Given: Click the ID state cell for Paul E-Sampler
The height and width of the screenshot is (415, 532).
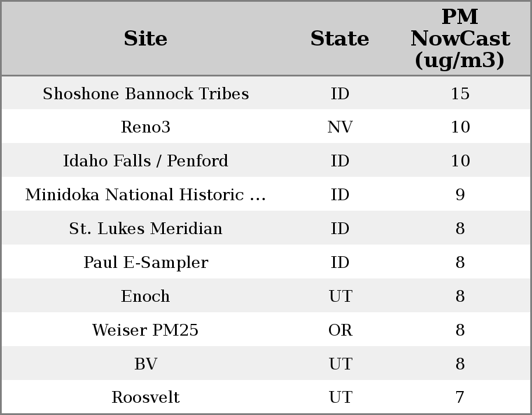Looking at the screenshot, I should click(339, 263).
